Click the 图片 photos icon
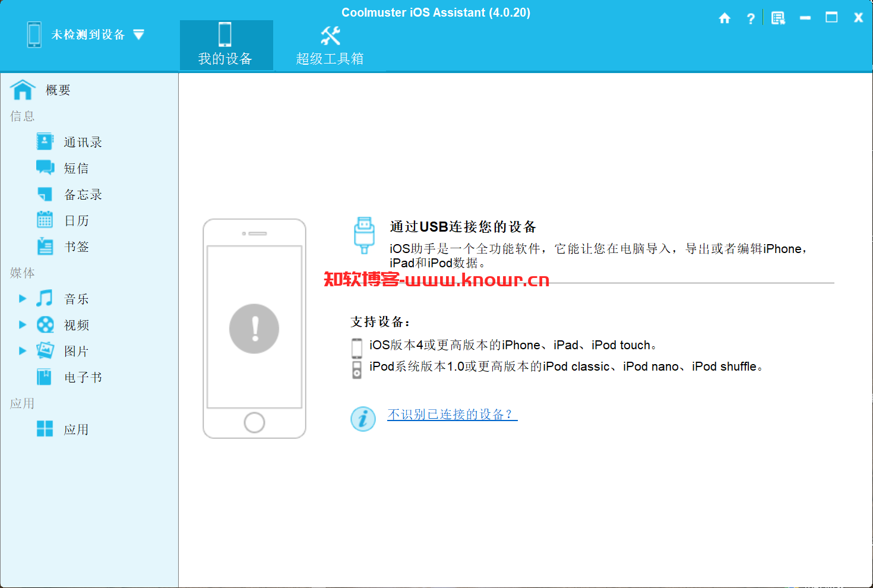Viewport: 873px width, 588px height. (x=45, y=350)
